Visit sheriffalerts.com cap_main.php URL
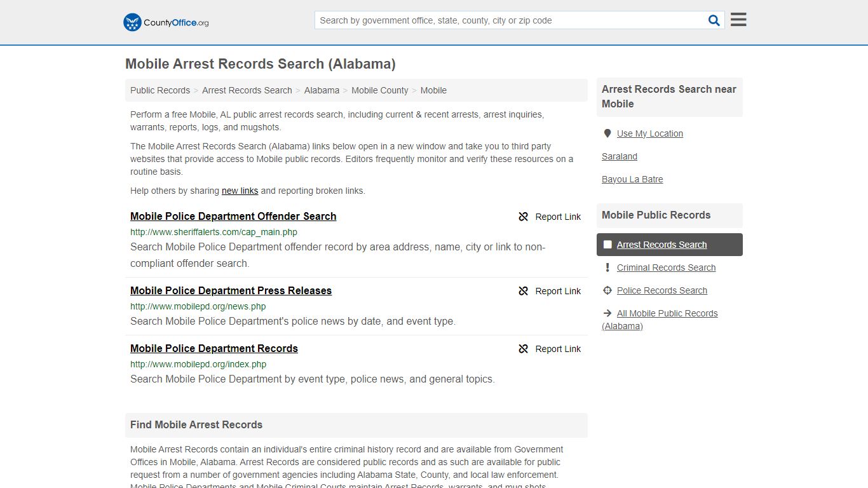The width and height of the screenshot is (868, 488). pyautogui.click(x=214, y=232)
